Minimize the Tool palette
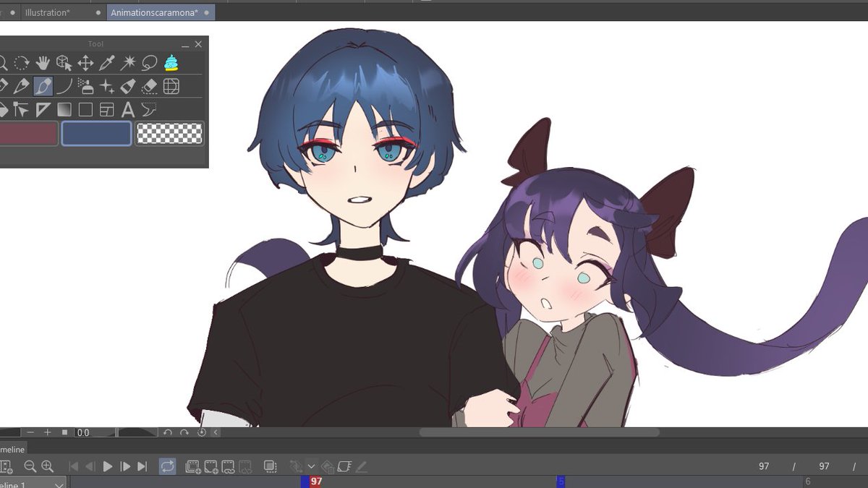Image resolution: width=868 pixels, height=488 pixels. tap(185, 45)
